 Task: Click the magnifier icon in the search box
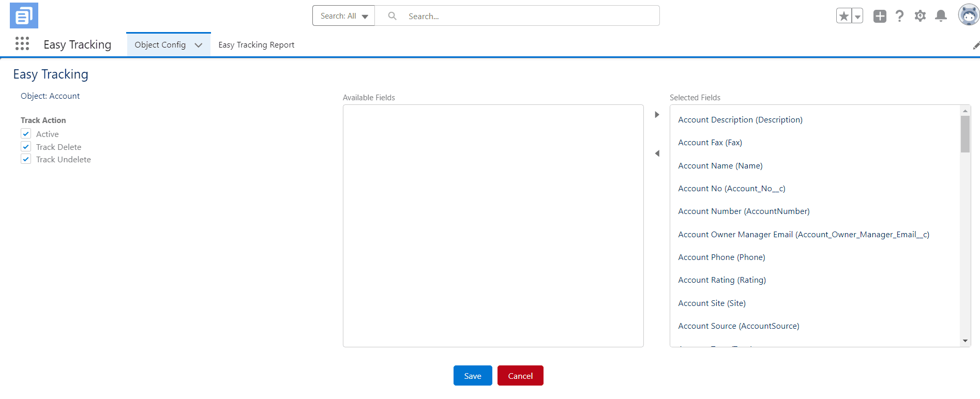click(x=393, y=16)
